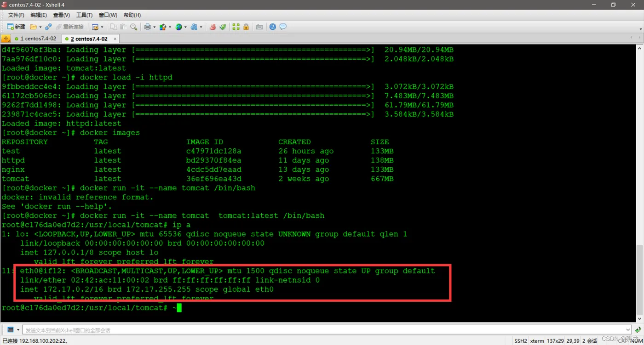Launch the red Xftp icon
Image resolution: width=644 pixels, height=345 pixels.
[x=213, y=27]
